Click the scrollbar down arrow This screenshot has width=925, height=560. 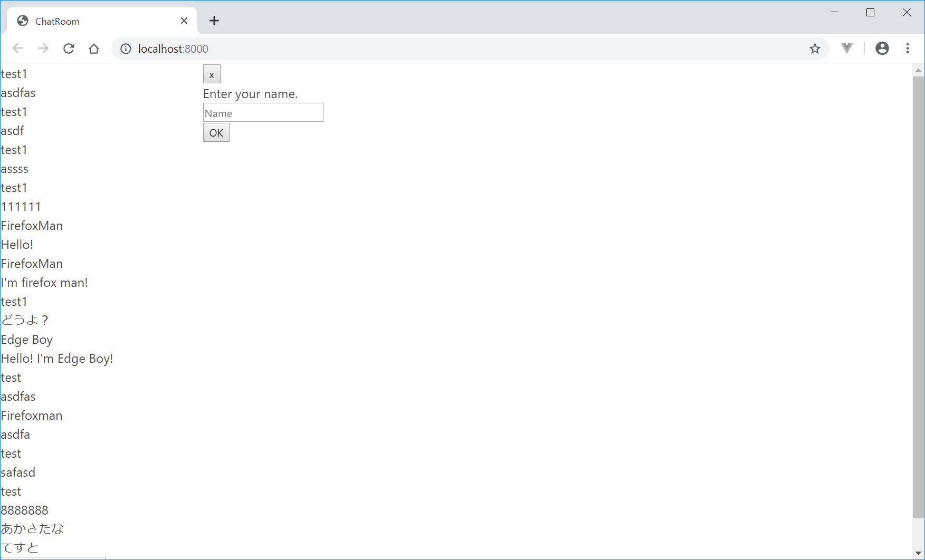pyautogui.click(x=918, y=553)
